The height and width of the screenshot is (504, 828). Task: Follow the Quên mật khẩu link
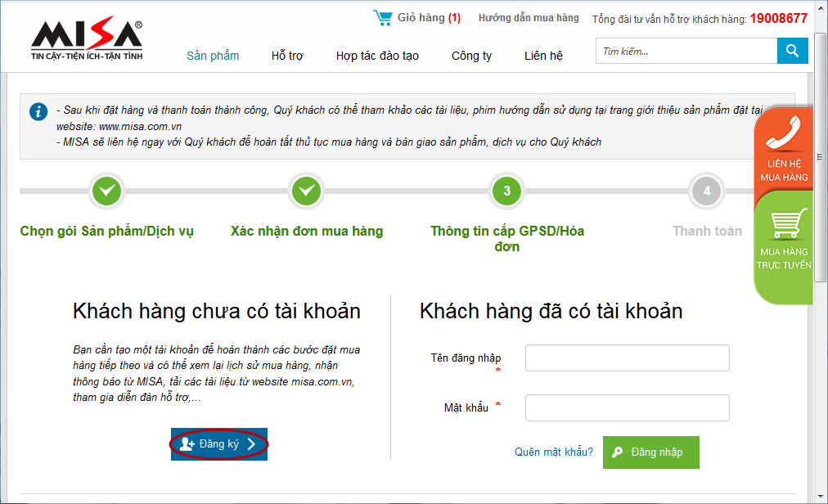[554, 452]
